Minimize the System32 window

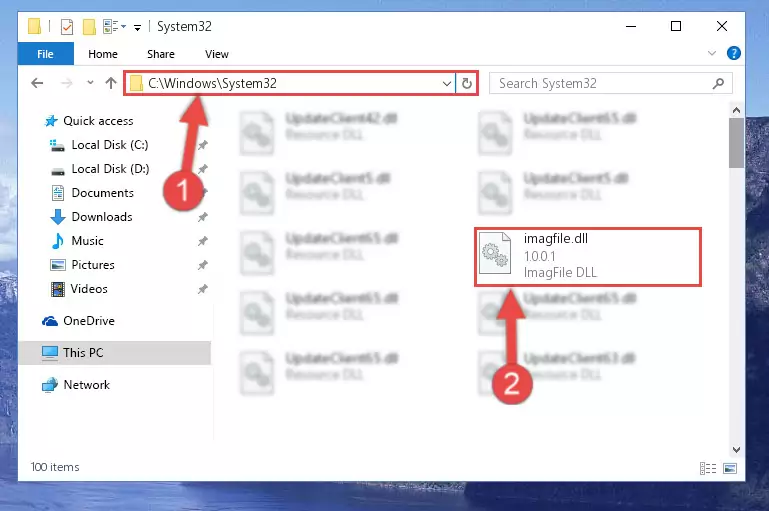pyautogui.click(x=631, y=26)
